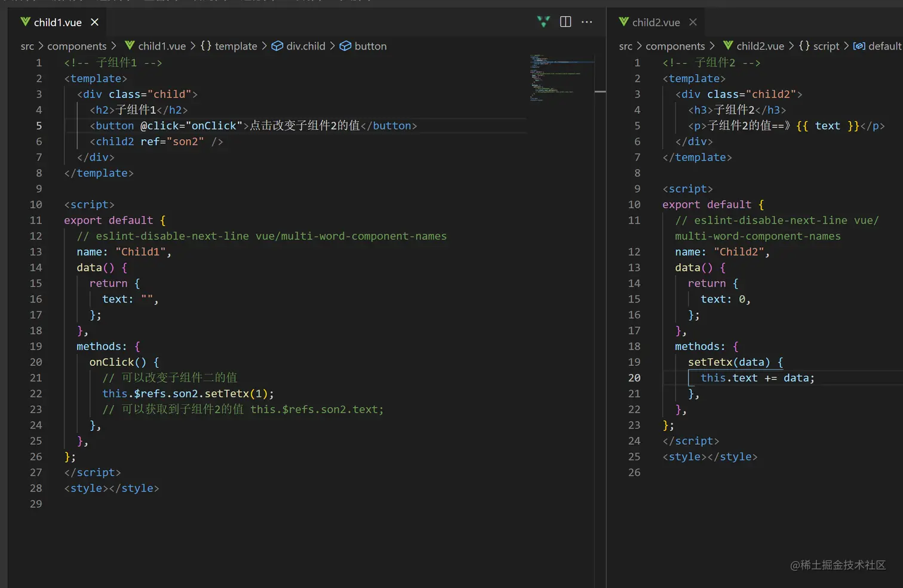Click '<style></style>' in child1.vue
The image size is (903, 588).
pos(112,488)
